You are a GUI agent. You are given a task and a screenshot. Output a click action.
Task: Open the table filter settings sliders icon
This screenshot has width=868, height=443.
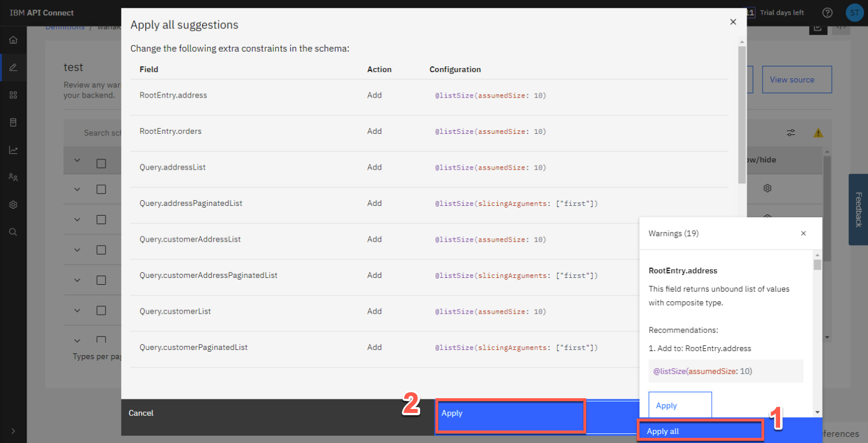pos(791,133)
